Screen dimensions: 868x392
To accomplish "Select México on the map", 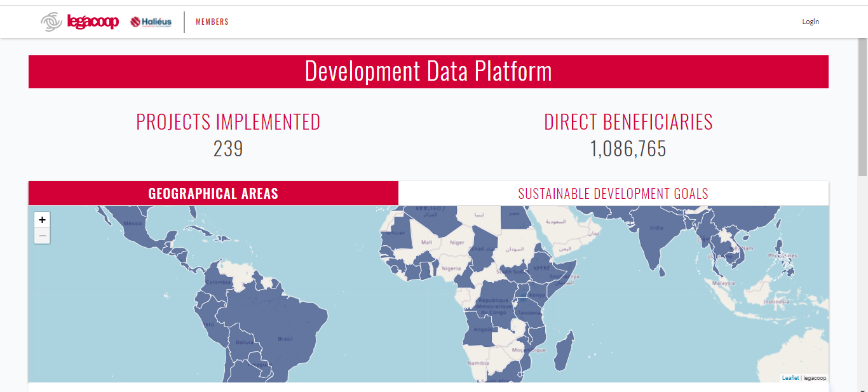I will 133,224.
